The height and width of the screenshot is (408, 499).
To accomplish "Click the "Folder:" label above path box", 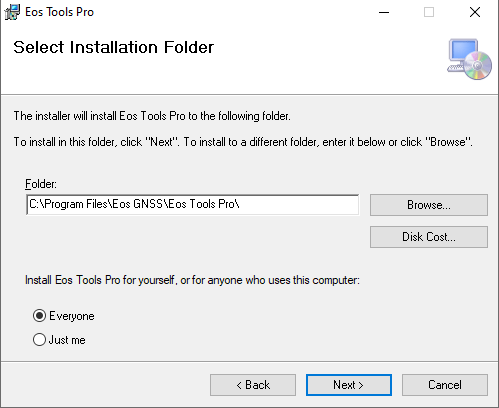I will 41,184.
